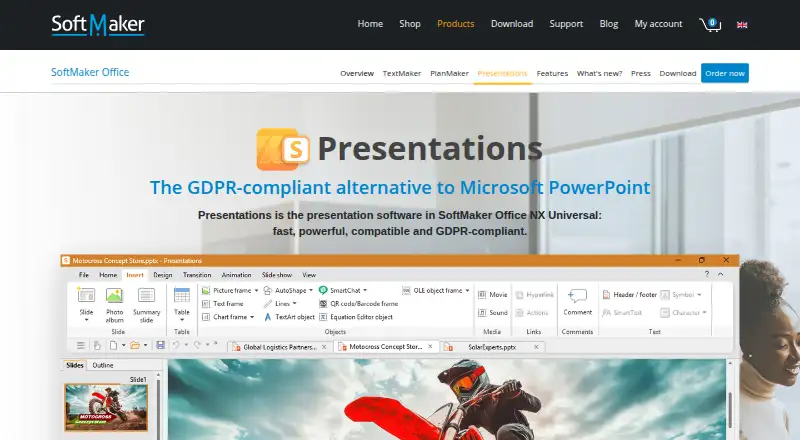The image size is (800, 440).
Task: Select the Slide1 motocross thumbnail
Action: [x=106, y=407]
